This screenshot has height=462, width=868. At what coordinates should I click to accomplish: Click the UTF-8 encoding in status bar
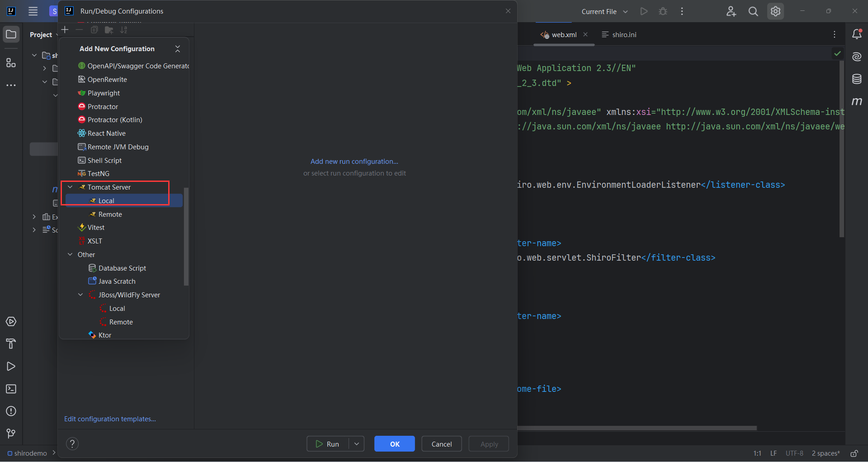click(x=794, y=453)
